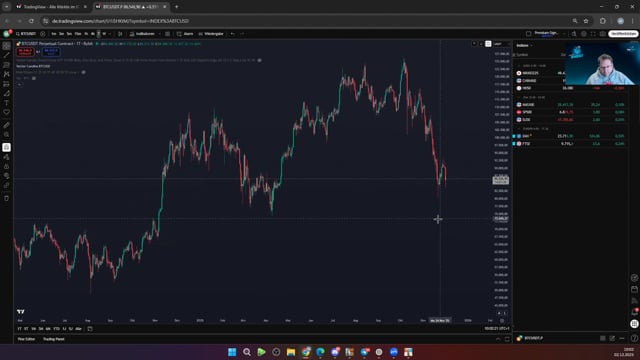Viewport: 640px width, 360px height.
Task: Bookmark this page with star icon
Action: (586, 21)
